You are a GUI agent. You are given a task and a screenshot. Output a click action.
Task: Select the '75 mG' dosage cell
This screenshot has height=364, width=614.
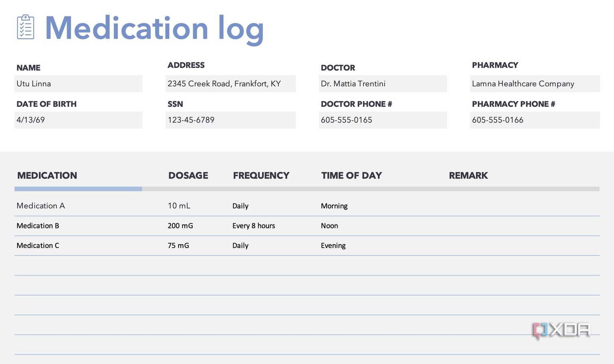coord(178,245)
